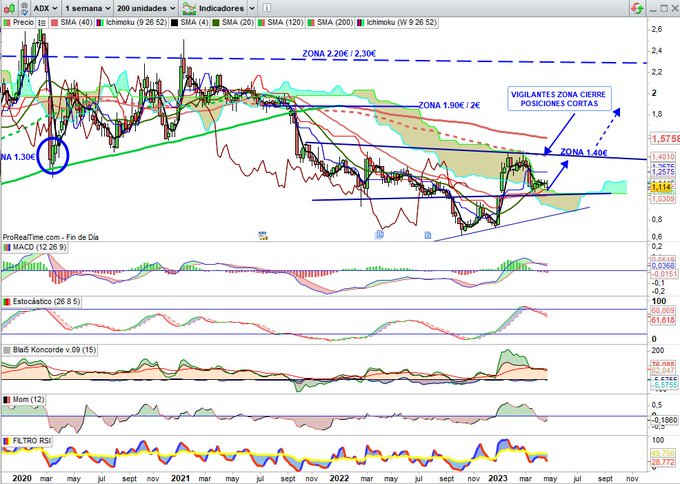This screenshot has height=484, width=680.
Task: Click the Mom (12) label text
Action: 28,399
